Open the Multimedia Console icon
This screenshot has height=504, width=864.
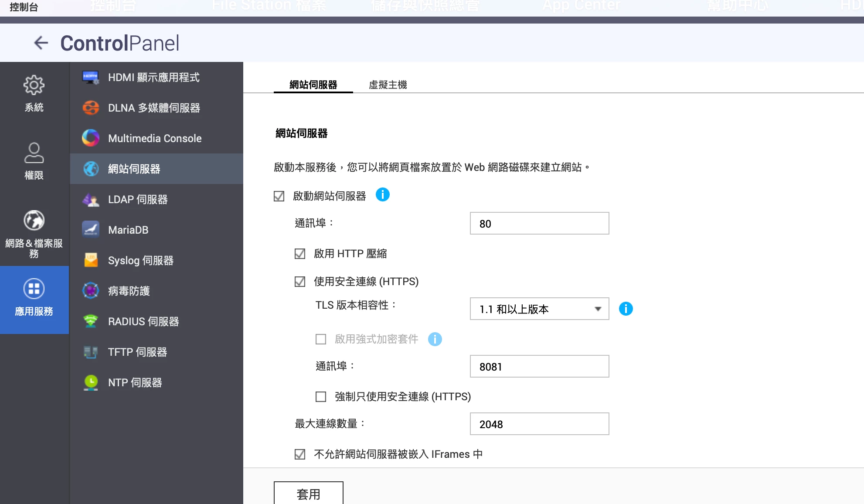pos(91,139)
